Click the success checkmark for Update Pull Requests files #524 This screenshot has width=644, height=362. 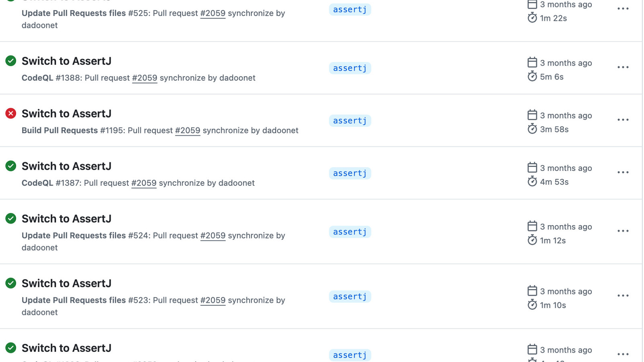(11, 218)
